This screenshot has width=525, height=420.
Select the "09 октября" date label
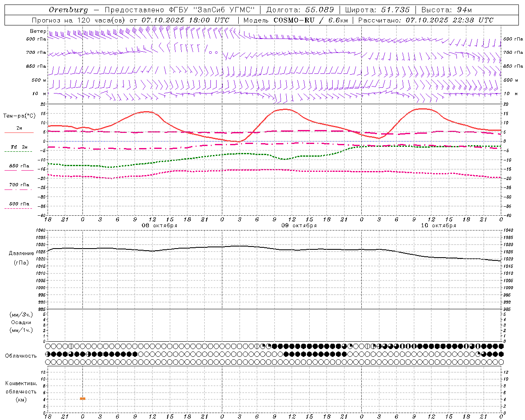coord(299,226)
